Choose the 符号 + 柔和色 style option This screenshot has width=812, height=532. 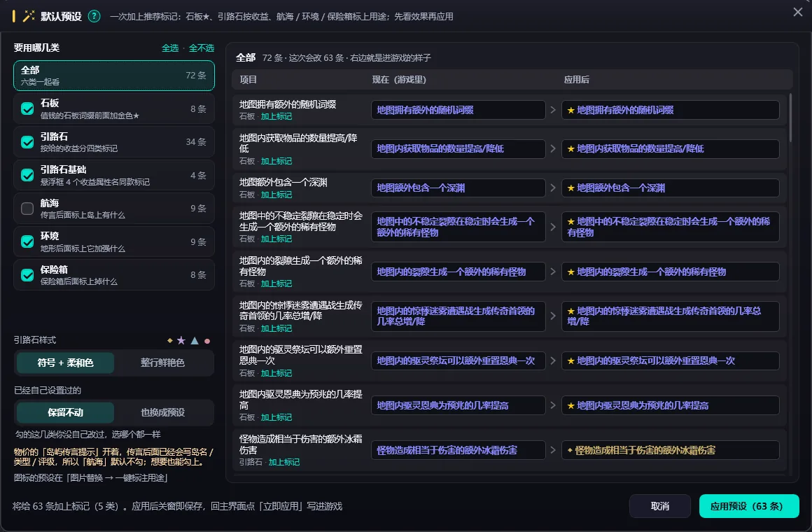point(65,363)
